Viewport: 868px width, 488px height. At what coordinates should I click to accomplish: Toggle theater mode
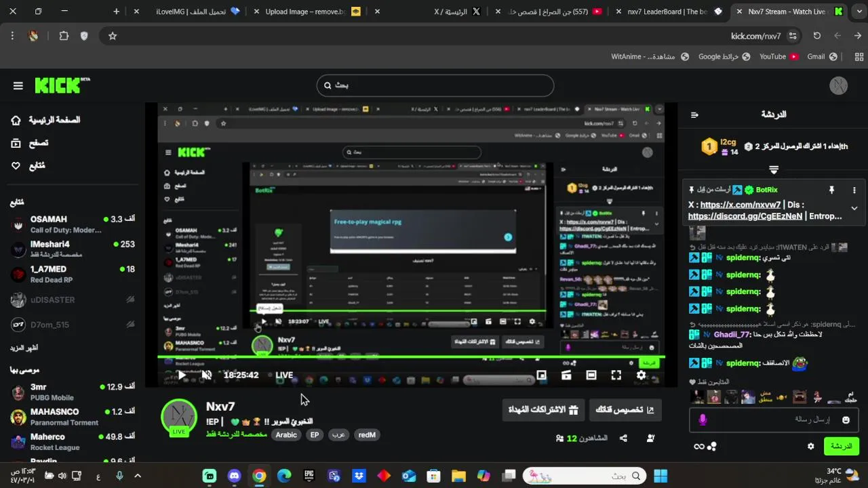tap(591, 375)
